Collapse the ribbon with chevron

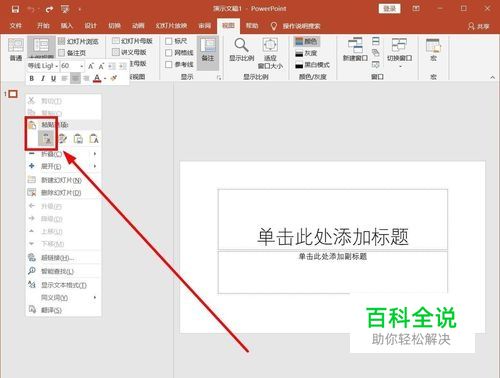click(492, 77)
